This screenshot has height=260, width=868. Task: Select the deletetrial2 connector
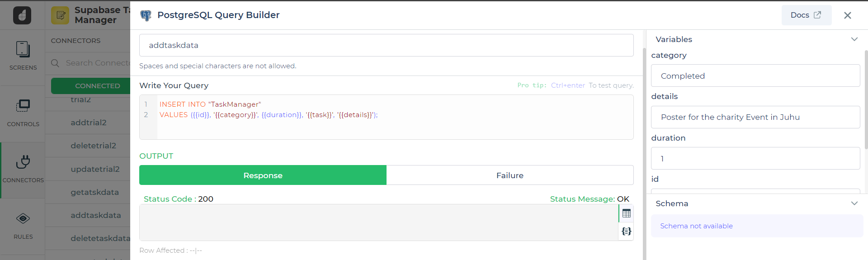click(x=93, y=146)
